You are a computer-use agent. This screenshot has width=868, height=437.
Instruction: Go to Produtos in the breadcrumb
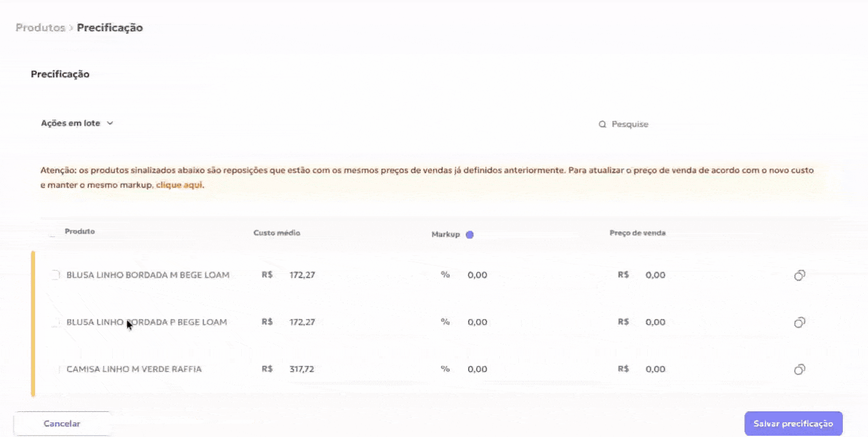(x=40, y=28)
